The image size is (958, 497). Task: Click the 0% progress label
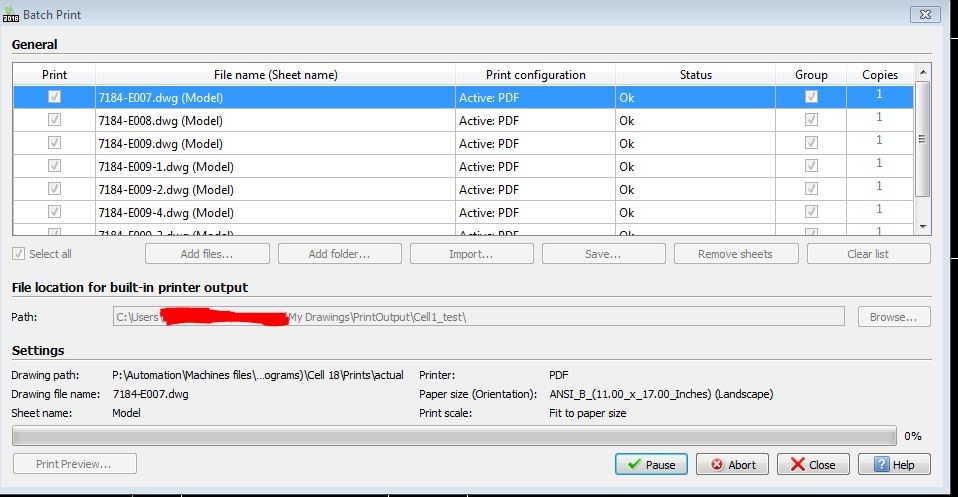(x=913, y=436)
